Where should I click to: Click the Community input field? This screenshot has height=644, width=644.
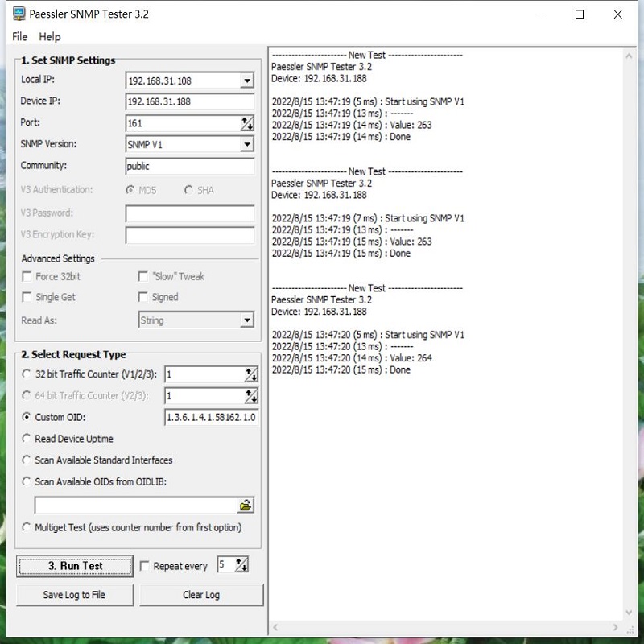pos(190,166)
